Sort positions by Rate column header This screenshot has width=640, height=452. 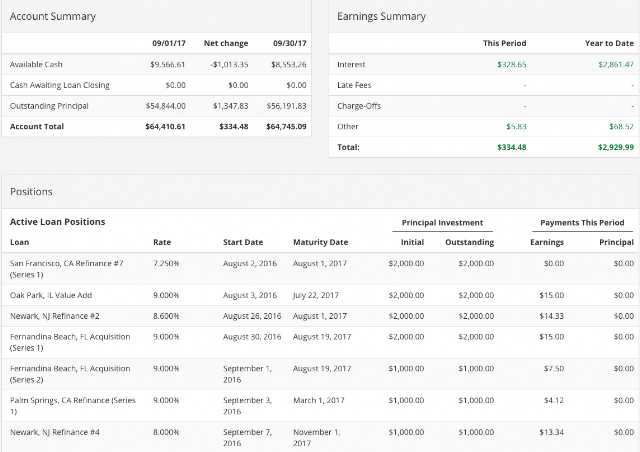tap(162, 242)
